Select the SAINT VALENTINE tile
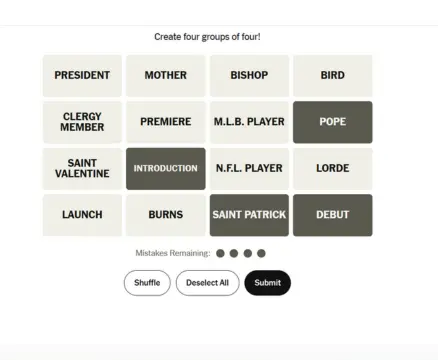The width and height of the screenshot is (438, 360). (82, 169)
